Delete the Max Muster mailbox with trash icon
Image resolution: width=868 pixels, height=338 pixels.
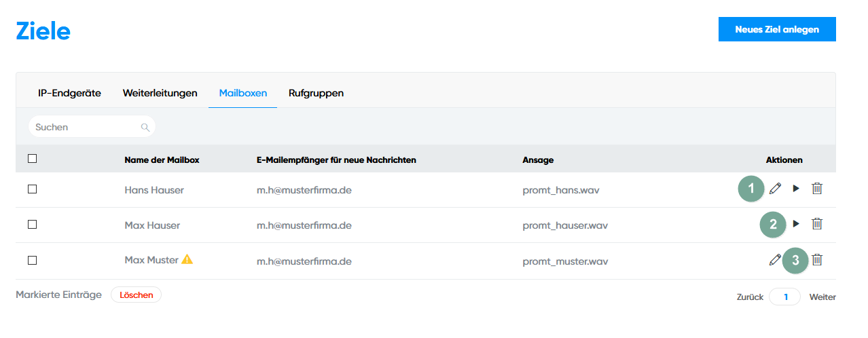[x=817, y=259]
